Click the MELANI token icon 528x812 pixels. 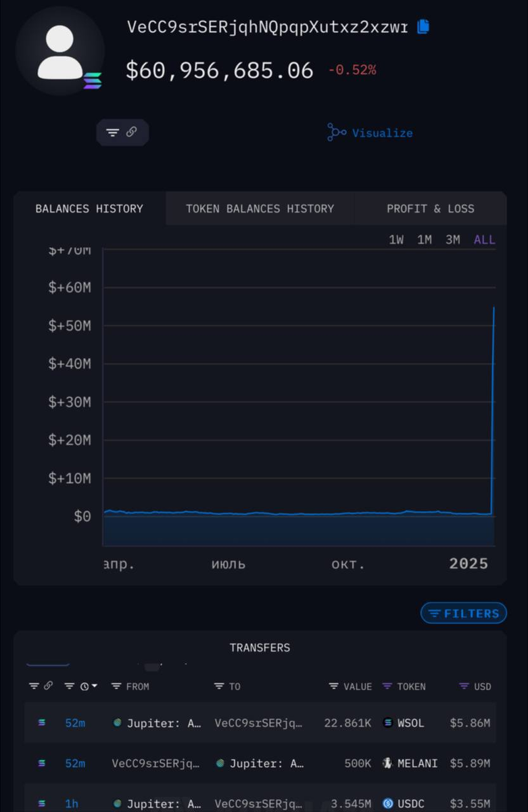tap(387, 763)
